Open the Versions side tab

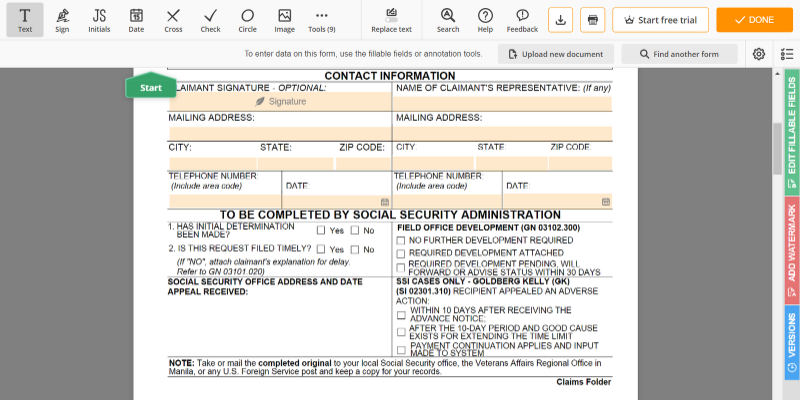point(792,343)
